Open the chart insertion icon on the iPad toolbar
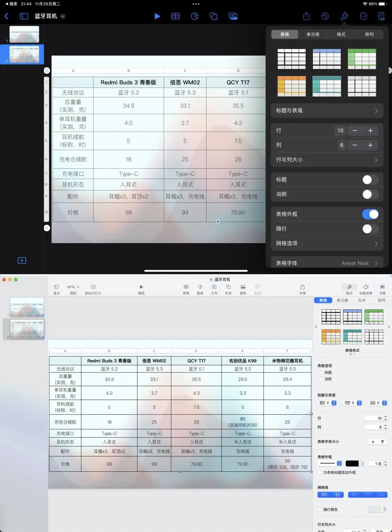 click(195, 16)
